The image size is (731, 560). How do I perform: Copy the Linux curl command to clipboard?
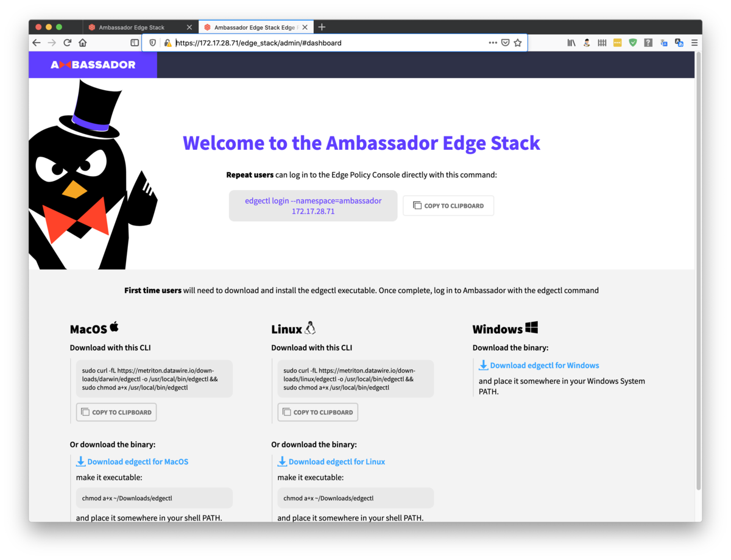tap(318, 413)
